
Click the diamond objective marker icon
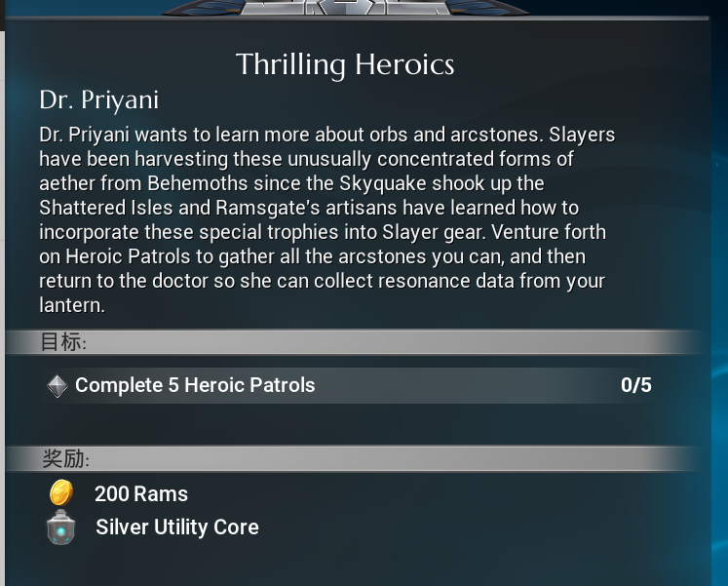click(57, 386)
